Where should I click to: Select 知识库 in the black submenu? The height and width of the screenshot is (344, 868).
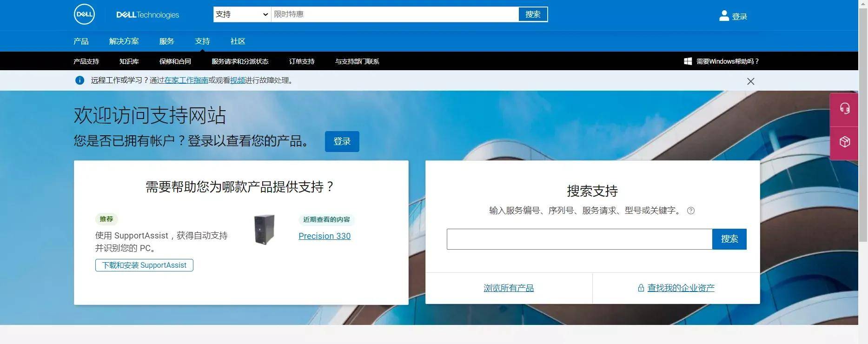129,61
